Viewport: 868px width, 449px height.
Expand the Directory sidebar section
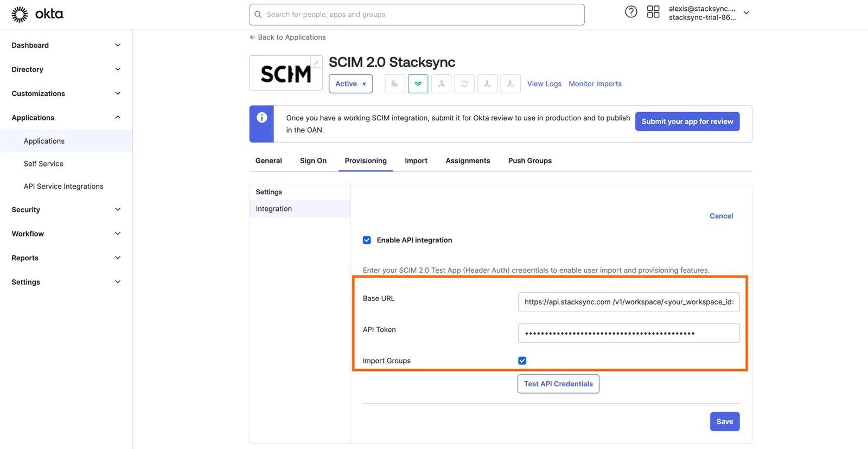66,69
